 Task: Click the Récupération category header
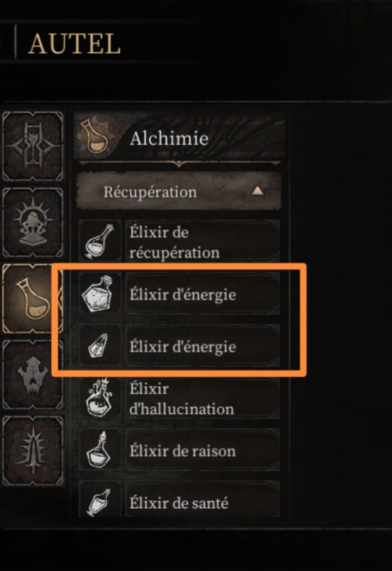coord(179,191)
